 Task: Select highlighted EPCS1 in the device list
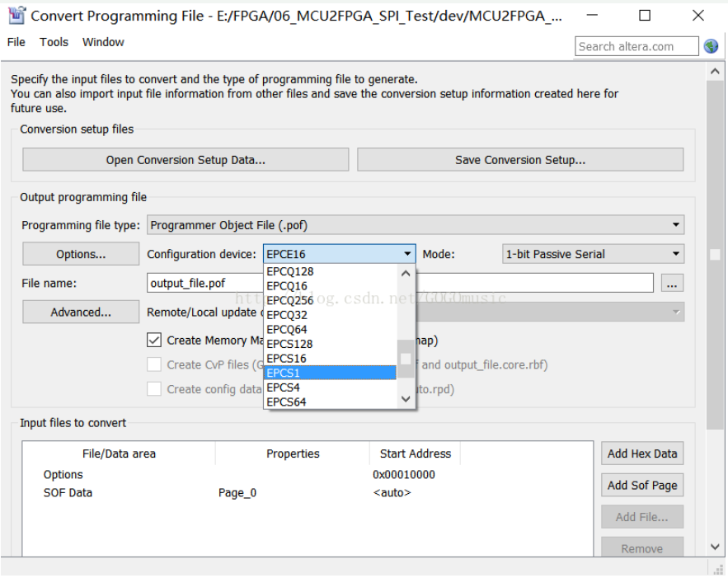click(x=330, y=373)
